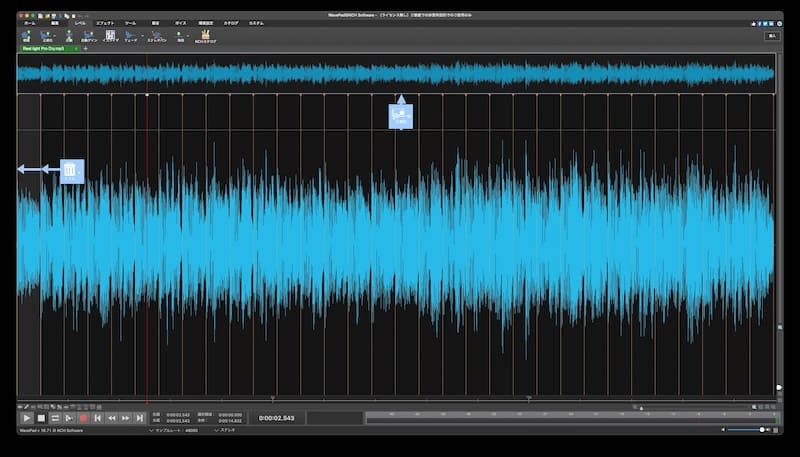800x457 pixels.
Task: Expand the Normalize tool dropdown arrow
Action: coord(55,36)
